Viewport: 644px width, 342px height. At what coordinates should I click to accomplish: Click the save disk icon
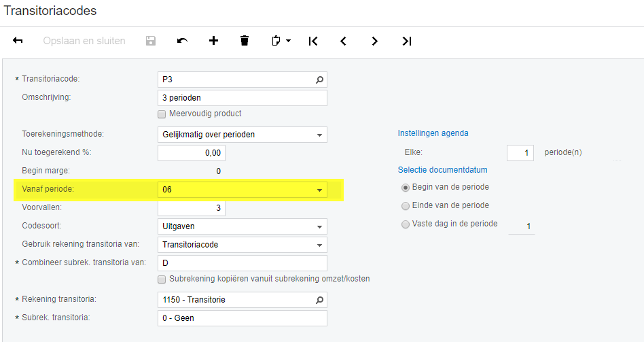tap(151, 41)
